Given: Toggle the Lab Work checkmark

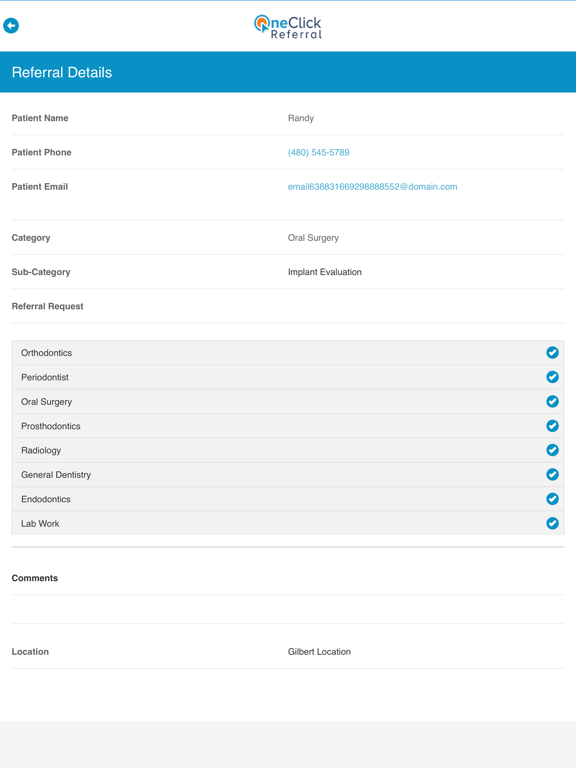Looking at the screenshot, I should tap(552, 524).
